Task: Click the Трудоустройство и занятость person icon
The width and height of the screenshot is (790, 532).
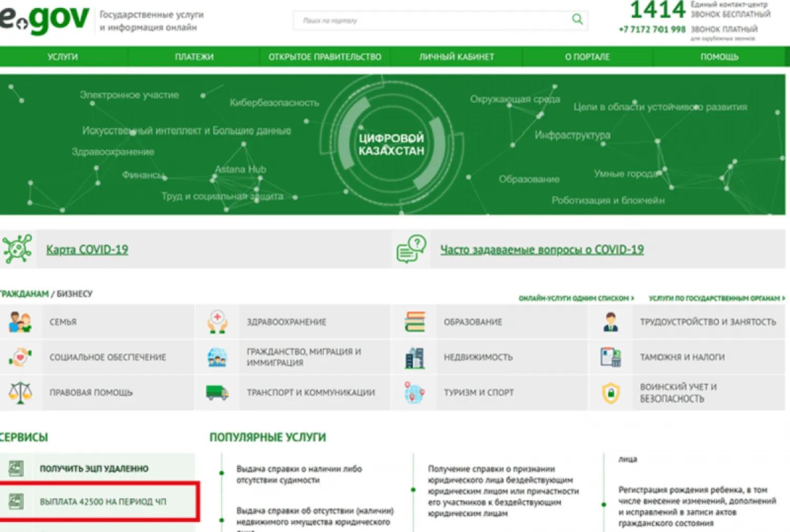Action: click(x=611, y=322)
